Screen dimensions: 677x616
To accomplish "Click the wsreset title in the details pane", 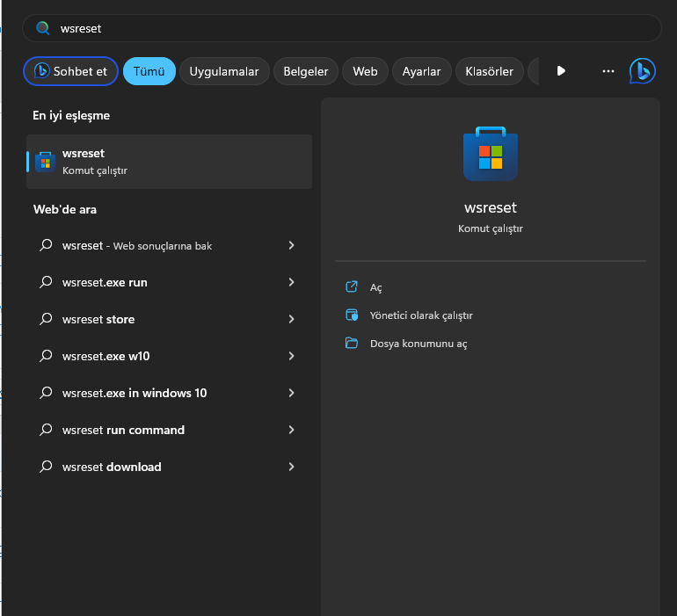I will coord(491,207).
